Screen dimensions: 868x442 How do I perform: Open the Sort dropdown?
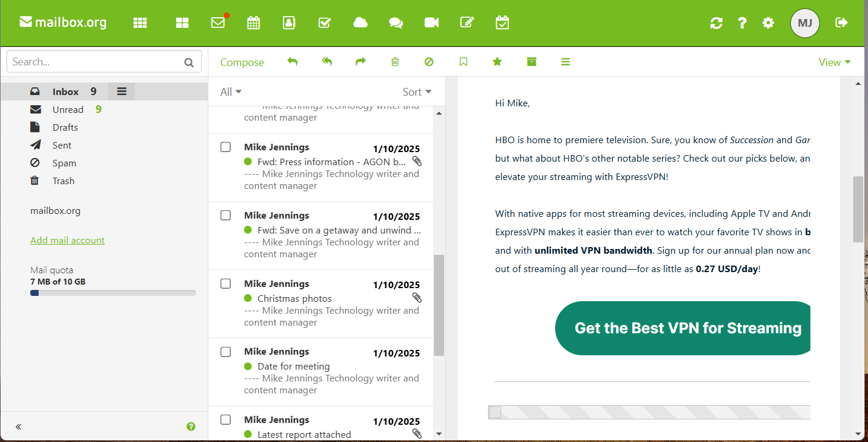[417, 91]
